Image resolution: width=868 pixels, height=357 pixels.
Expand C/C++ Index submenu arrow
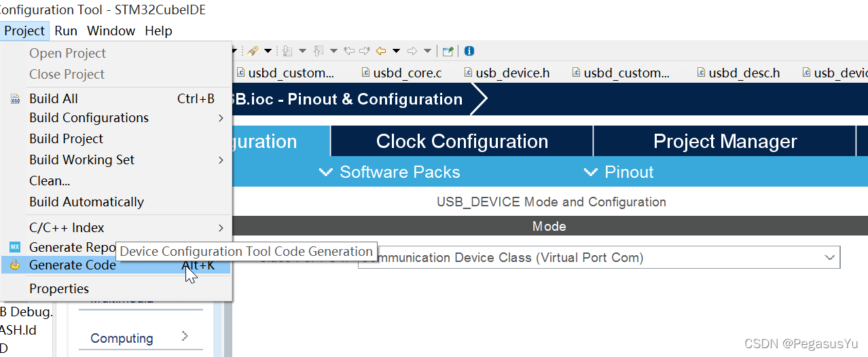[221, 228]
